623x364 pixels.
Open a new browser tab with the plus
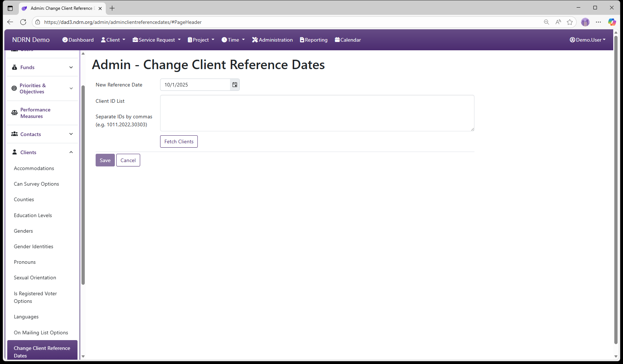click(x=112, y=8)
